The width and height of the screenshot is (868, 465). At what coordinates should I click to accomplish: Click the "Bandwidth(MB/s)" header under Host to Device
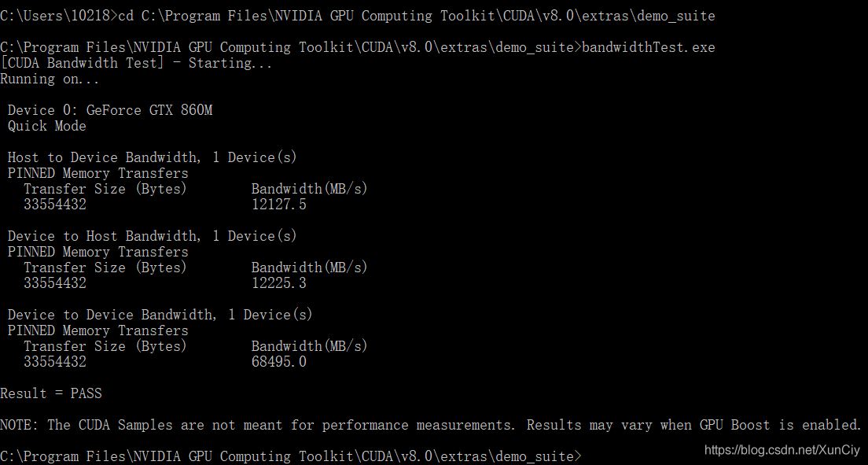click(x=309, y=189)
